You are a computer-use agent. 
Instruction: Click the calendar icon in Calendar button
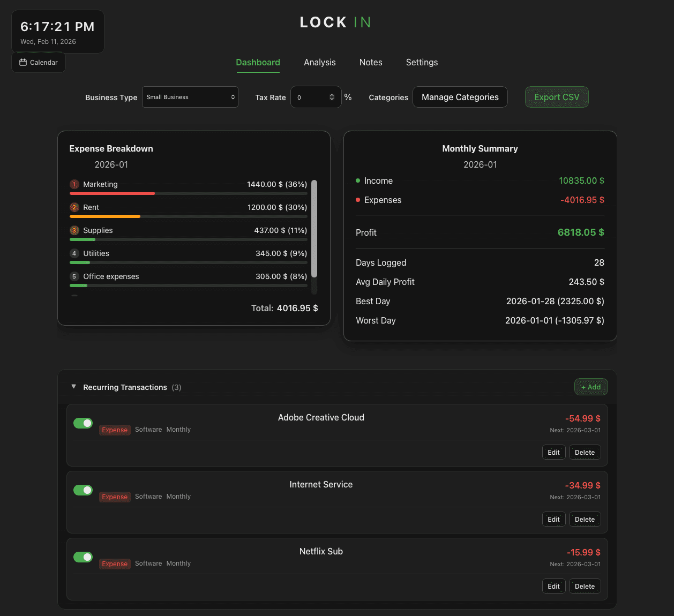point(23,63)
